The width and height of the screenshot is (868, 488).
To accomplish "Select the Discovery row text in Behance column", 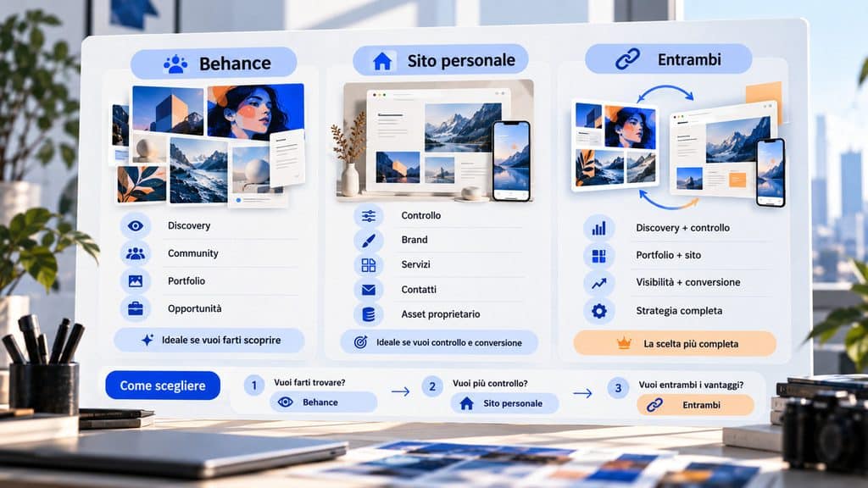I will point(189,225).
